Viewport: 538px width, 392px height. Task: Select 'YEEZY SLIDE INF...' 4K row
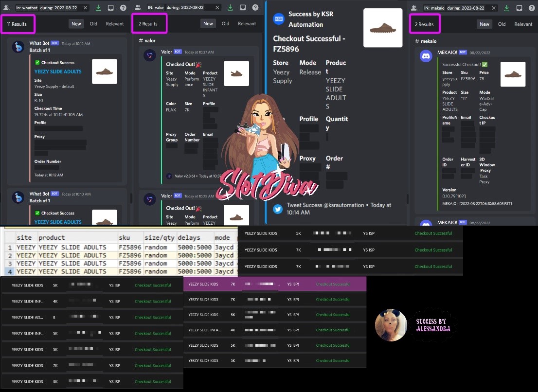pyautogui.click(x=91, y=301)
